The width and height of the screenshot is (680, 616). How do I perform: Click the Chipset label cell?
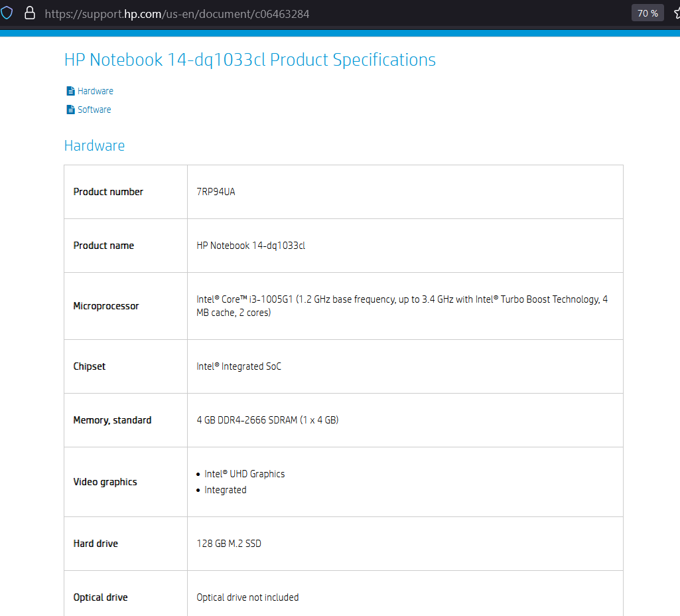click(x=126, y=366)
